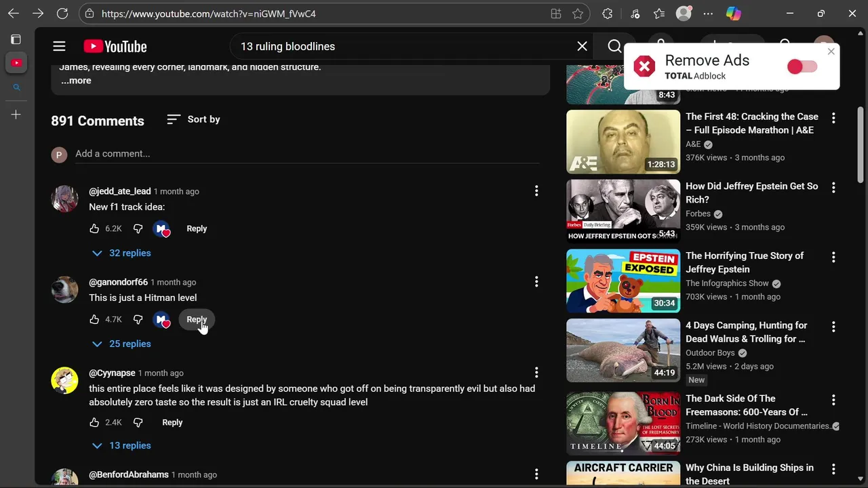Open split screen icon in address bar

click(x=556, y=14)
